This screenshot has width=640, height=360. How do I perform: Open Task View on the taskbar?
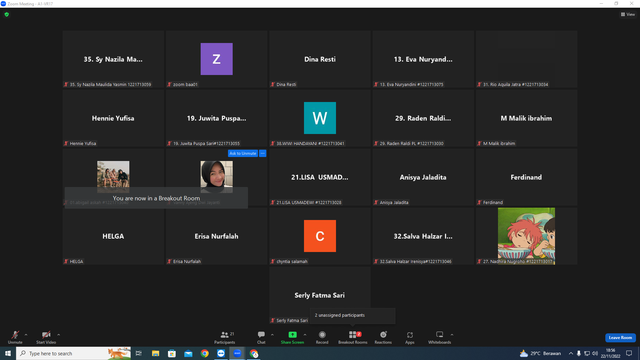coord(139,353)
